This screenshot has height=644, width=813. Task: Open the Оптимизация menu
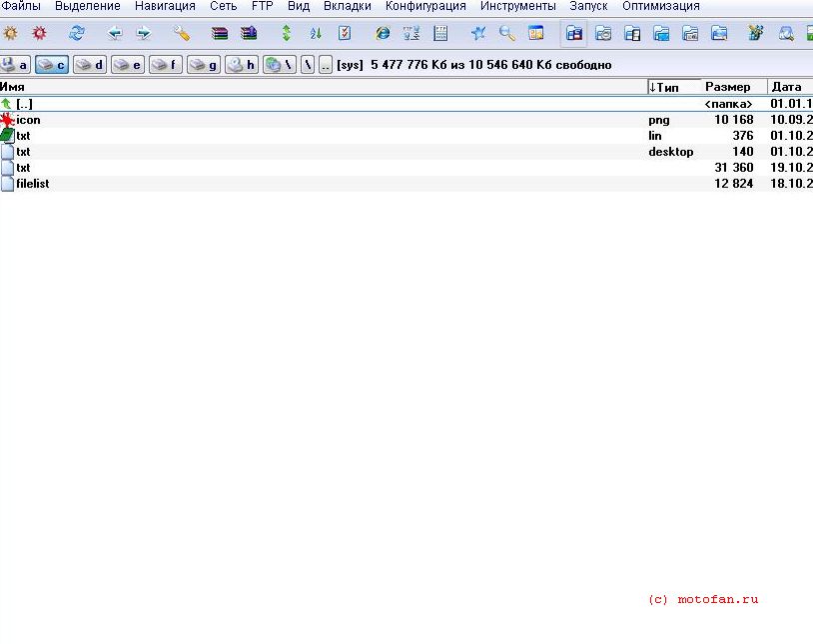(661, 6)
